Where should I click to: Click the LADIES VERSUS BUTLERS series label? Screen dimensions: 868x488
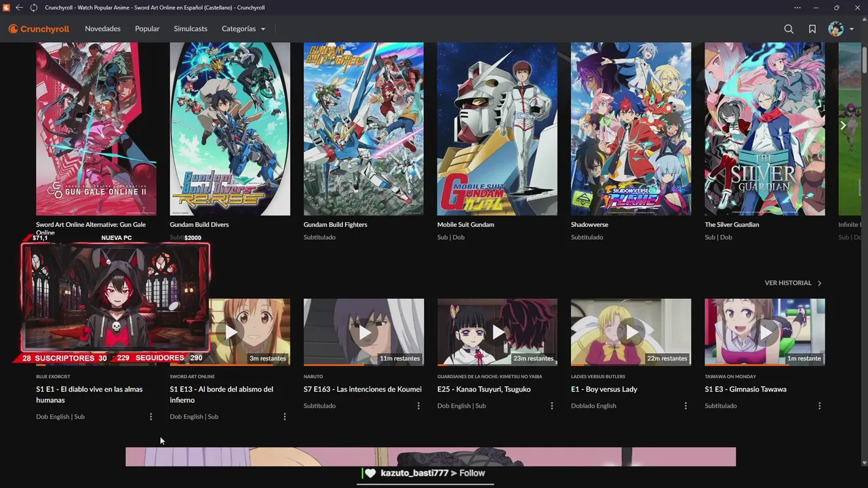tap(599, 376)
